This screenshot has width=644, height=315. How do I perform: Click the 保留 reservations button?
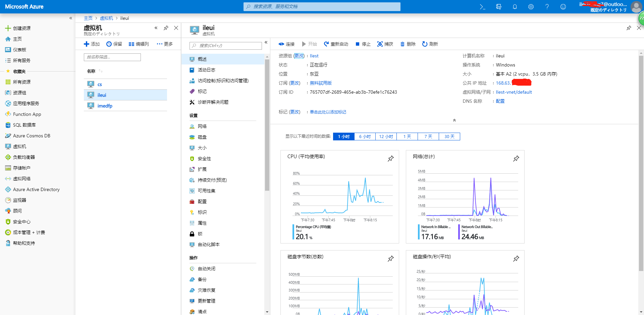click(x=114, y=44)
